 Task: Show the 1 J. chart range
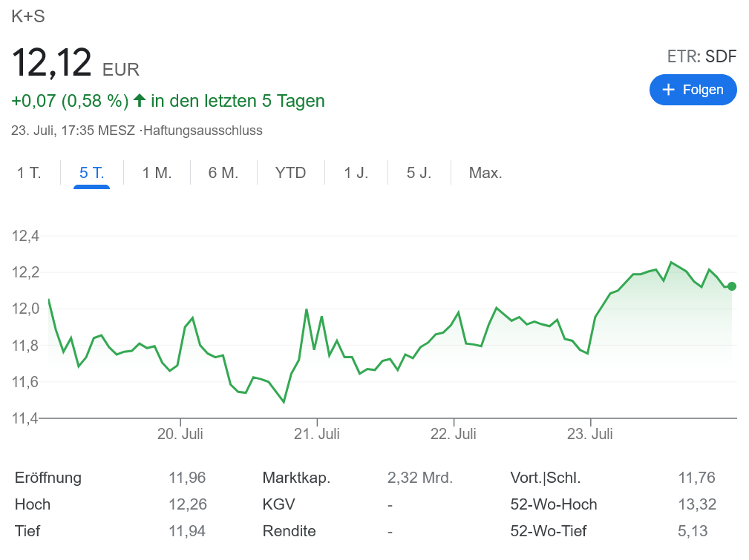point(356,172)
